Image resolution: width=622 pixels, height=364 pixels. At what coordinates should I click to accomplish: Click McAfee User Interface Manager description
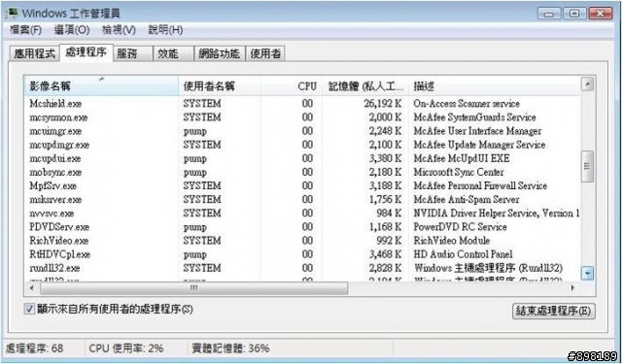click(x=477, y=131)
